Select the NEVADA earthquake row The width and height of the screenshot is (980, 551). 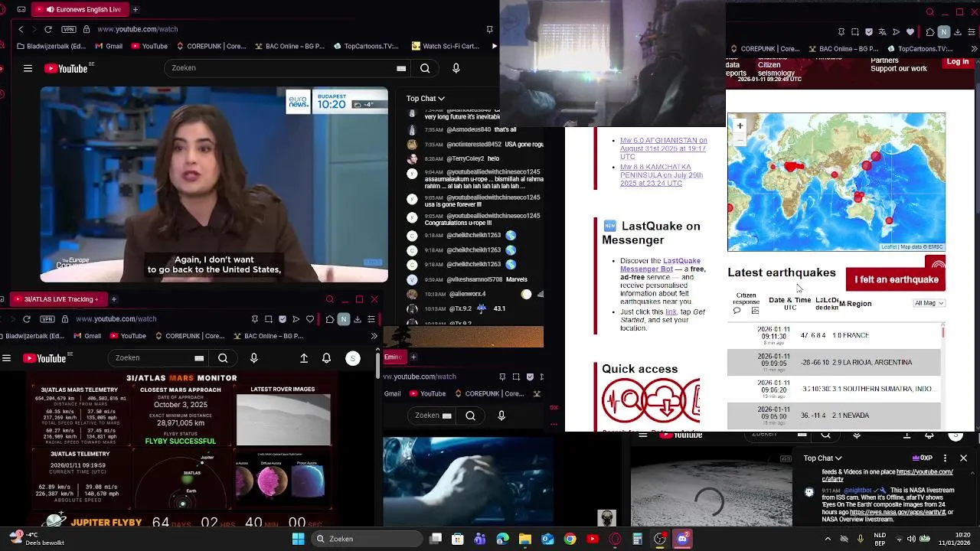click(x=834, y=416)
